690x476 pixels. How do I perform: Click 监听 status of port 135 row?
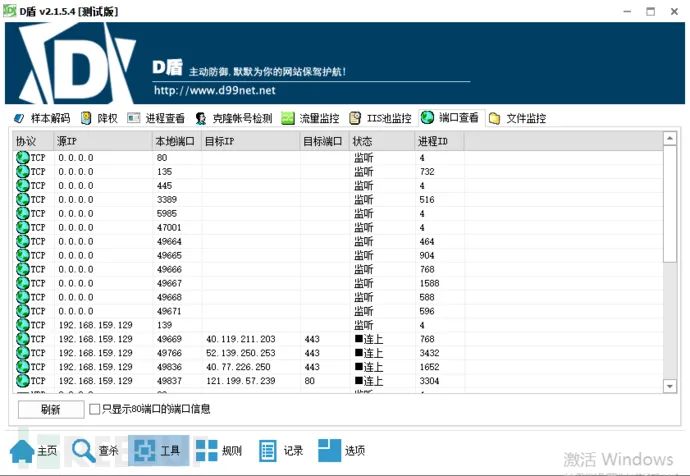363,172
